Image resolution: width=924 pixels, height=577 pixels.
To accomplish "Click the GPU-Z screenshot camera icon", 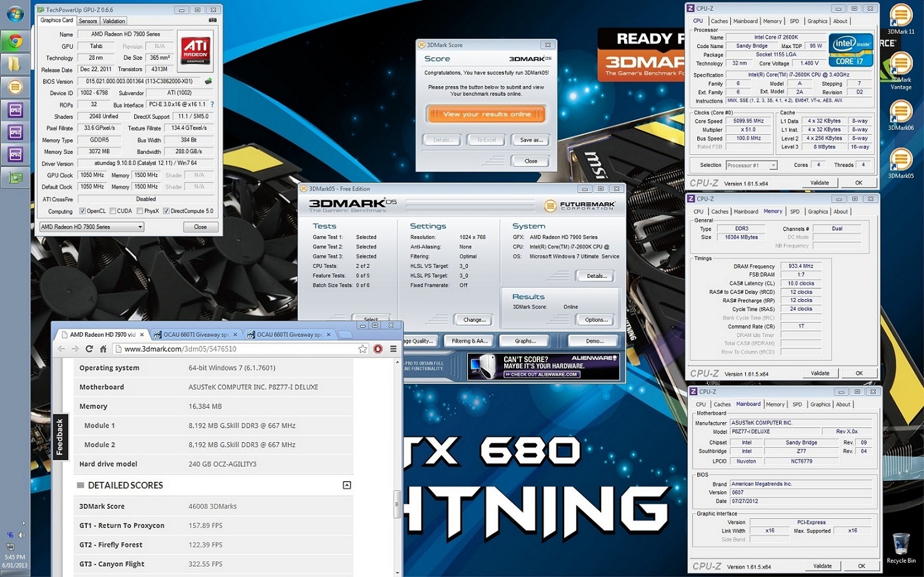I will tap(212, 21).
